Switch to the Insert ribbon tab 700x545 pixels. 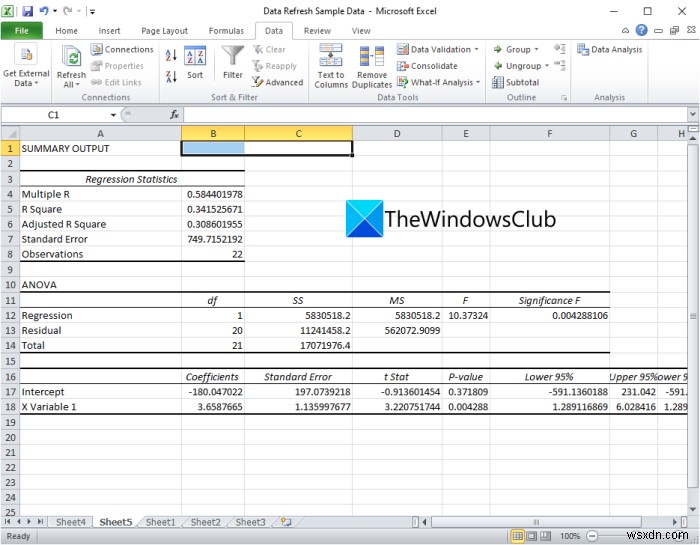tap(109, 31)
